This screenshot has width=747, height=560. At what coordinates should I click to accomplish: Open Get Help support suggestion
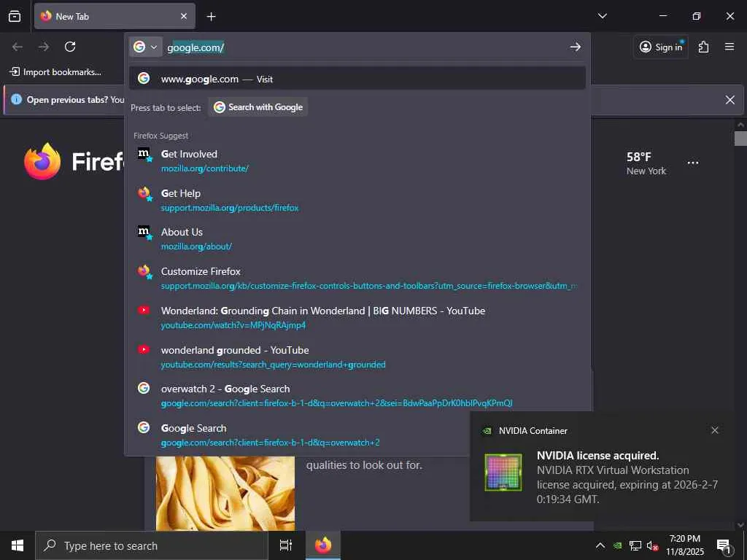point(357,200)
